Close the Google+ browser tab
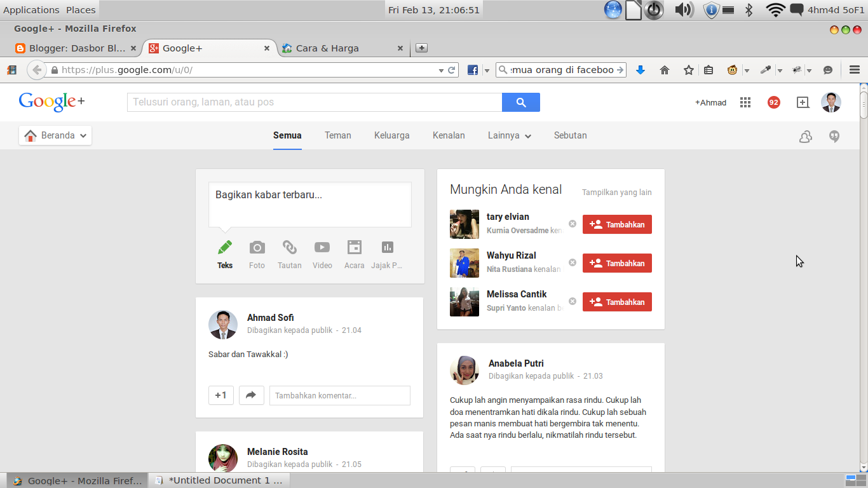868x488 pixels. coord(267,48)
